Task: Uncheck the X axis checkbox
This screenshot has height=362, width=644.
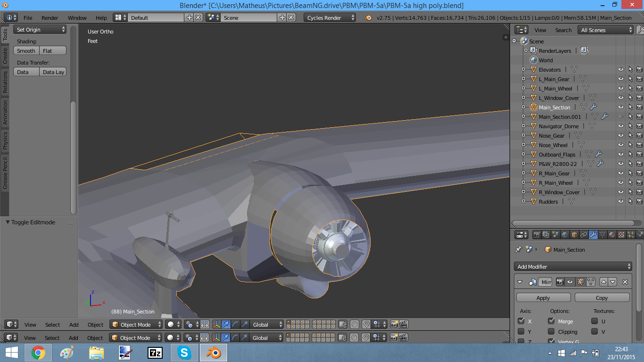Action: [x=521, y=321]
